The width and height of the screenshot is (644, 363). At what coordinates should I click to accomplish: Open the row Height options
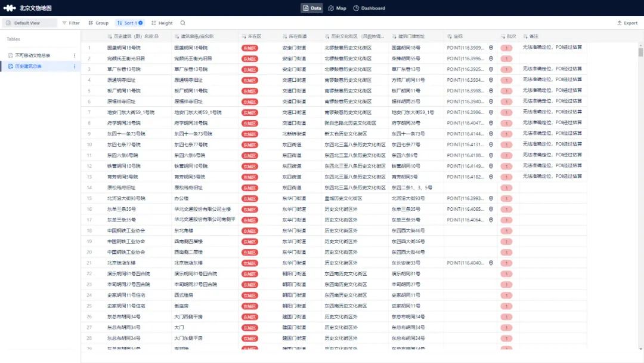[162, 23]
